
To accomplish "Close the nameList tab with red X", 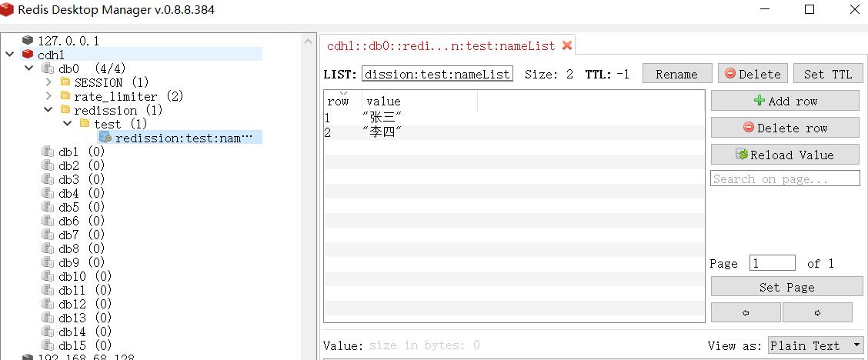I will tap(567, 45).
